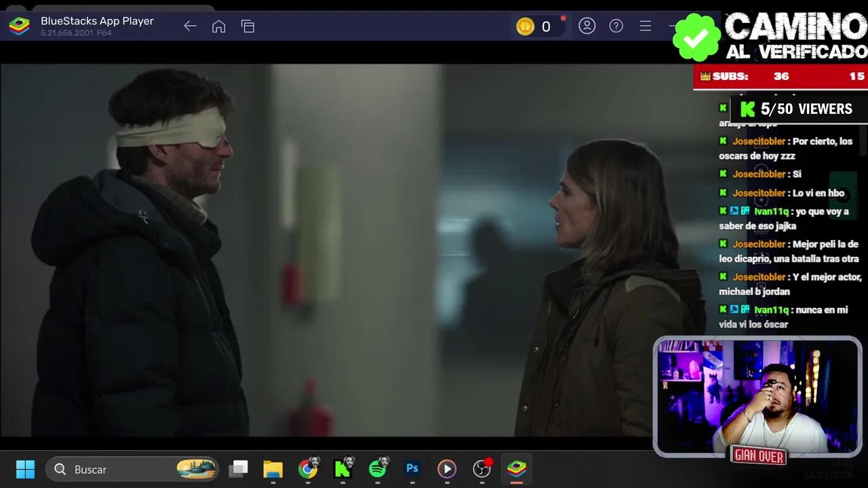Viewport: 868px width, 488px height.
Task: Go to the BlueStacks home screen
Action: tap(218, 26)
